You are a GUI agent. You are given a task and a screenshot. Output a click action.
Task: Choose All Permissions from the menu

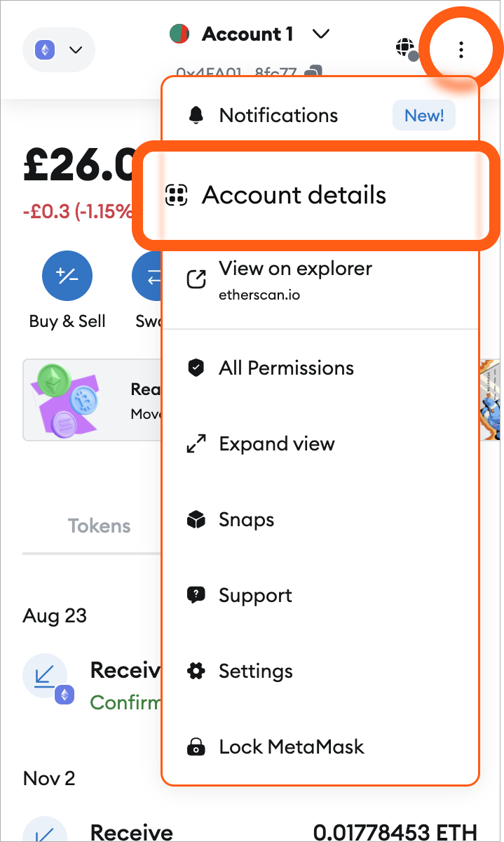(286, 368)
